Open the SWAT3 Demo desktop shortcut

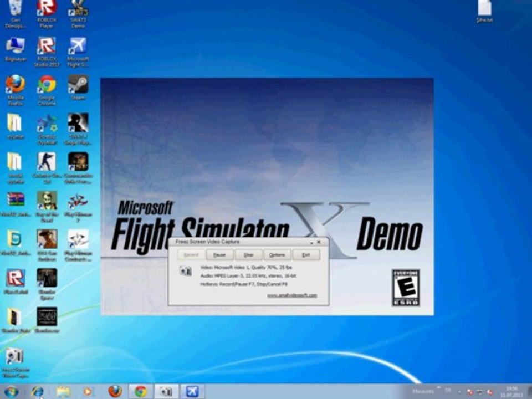click(78, 14)
